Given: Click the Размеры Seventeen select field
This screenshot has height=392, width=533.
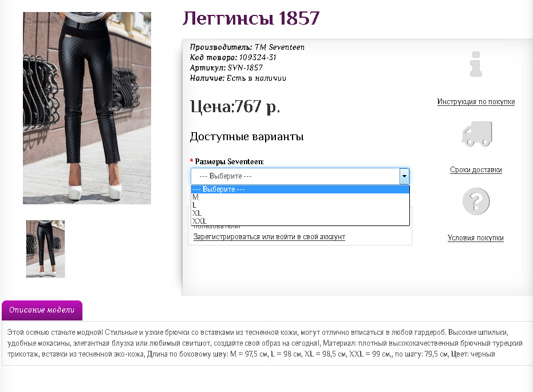Looking at the screenshot, I should pos(300,176).
